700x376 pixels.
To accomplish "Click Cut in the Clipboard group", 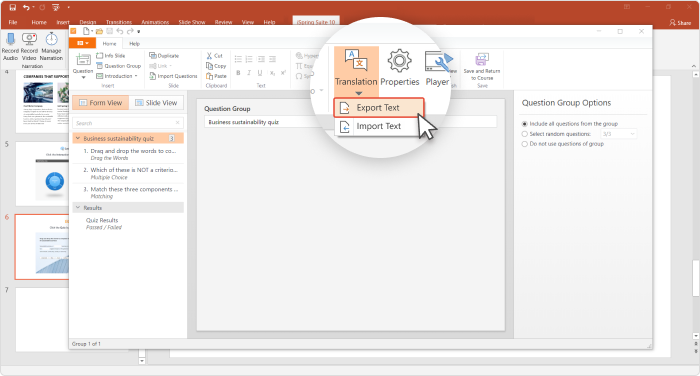I will (x=214, y=56).
